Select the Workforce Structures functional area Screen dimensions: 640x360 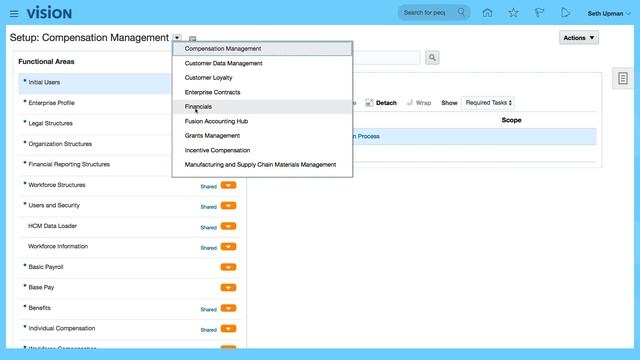tap(57, 185)
